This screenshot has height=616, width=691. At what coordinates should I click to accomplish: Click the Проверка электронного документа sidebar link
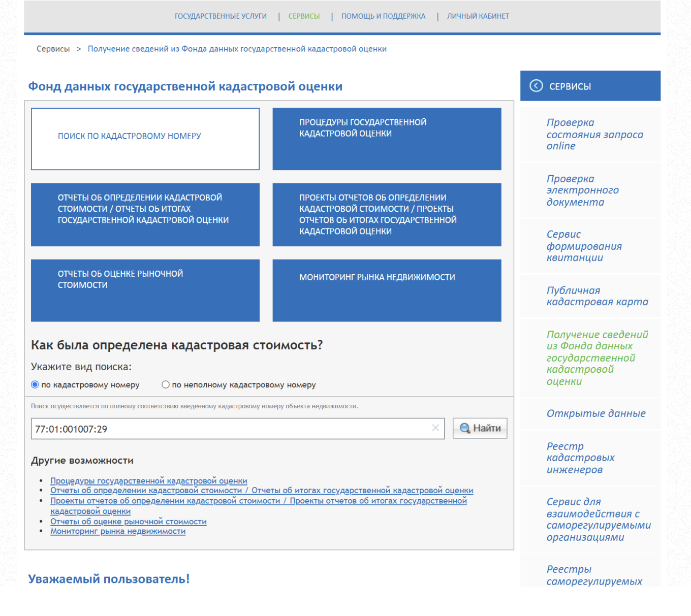pos(582,190)
